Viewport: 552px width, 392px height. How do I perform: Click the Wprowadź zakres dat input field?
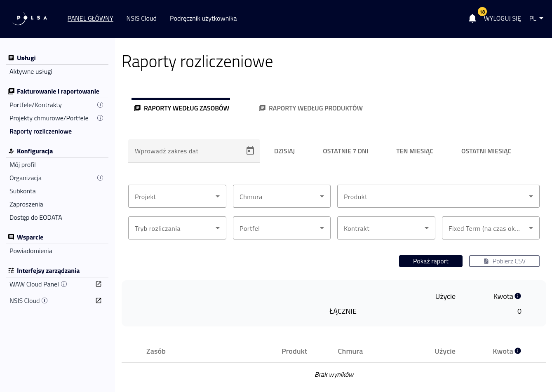(x=186, y=151)
